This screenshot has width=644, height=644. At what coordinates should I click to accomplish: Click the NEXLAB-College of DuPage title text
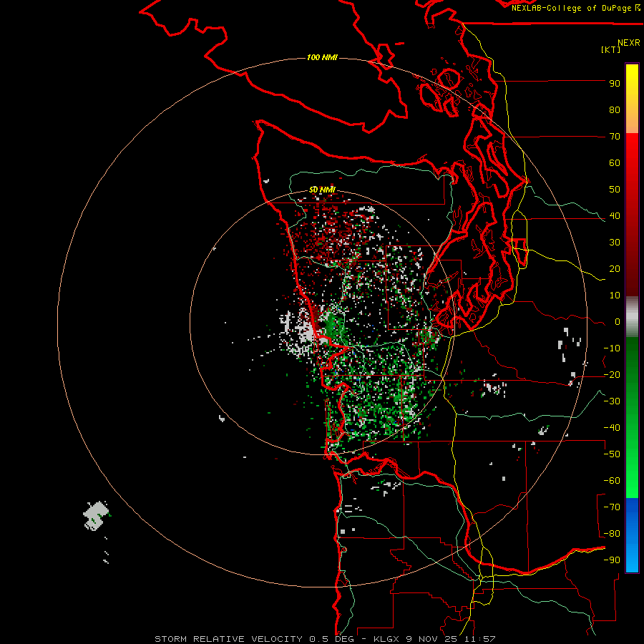tap(572, 8)
